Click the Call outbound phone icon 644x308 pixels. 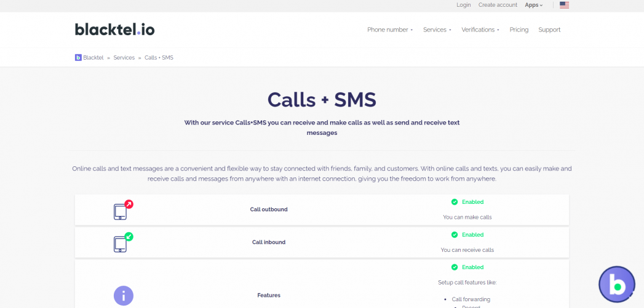coord(121,211)
